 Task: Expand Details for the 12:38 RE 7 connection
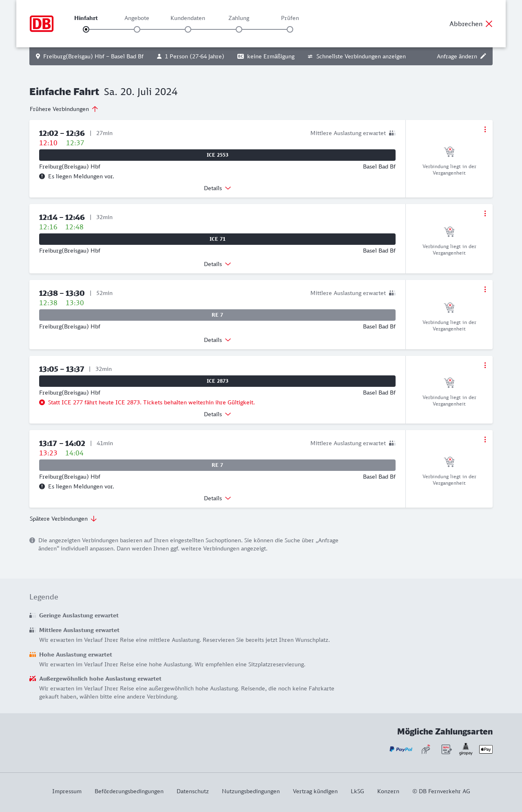pyautogui.click(x=217, y=340)
